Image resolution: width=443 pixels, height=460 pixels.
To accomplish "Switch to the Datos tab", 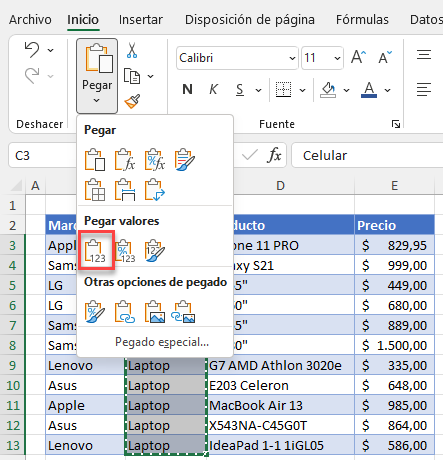I will point(426,20).
